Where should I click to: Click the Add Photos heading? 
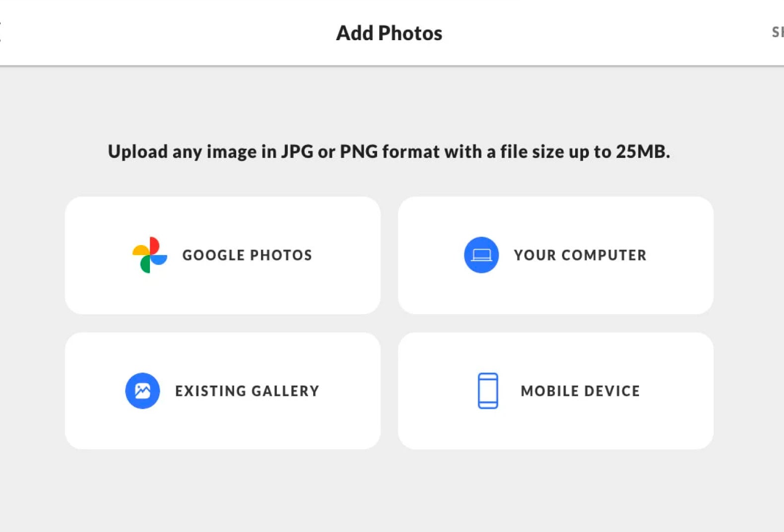(389, 33)
